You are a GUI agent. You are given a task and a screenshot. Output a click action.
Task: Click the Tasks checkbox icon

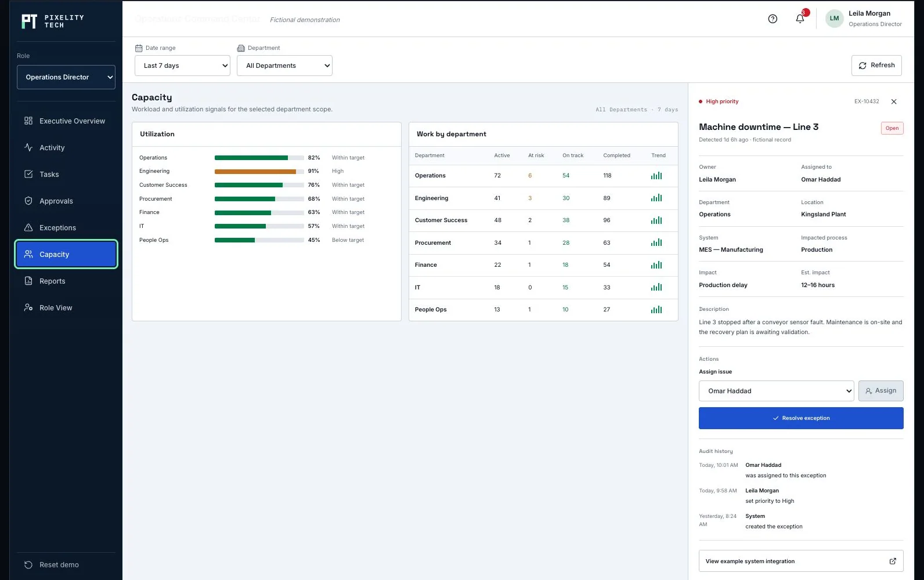(28, 174)
